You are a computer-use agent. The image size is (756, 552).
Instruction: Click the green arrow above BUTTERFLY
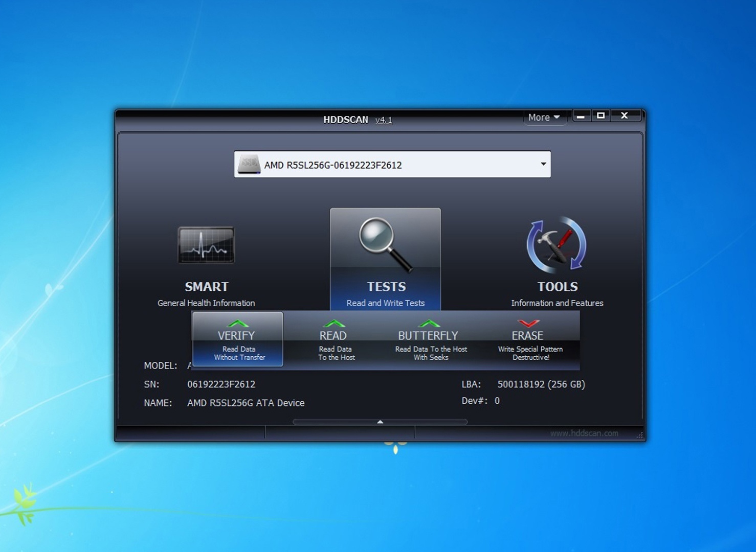pos(429,324)
